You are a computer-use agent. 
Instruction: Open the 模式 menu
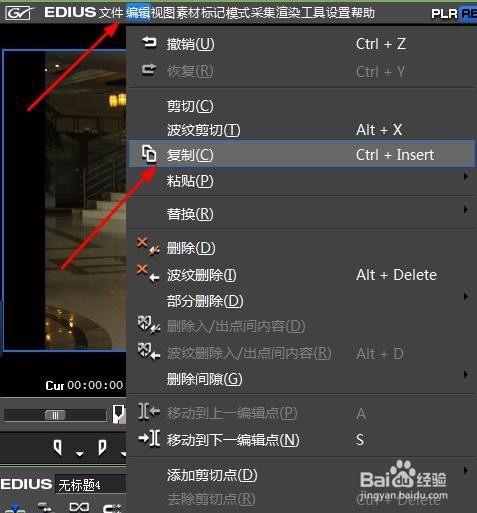(x=238, y=13)
